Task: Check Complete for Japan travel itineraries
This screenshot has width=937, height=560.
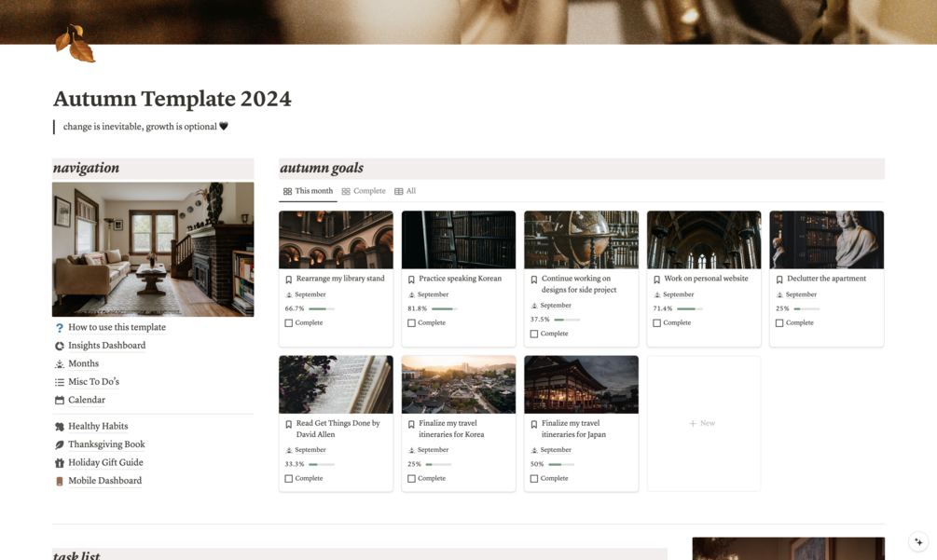Action: tap(534, 479)
